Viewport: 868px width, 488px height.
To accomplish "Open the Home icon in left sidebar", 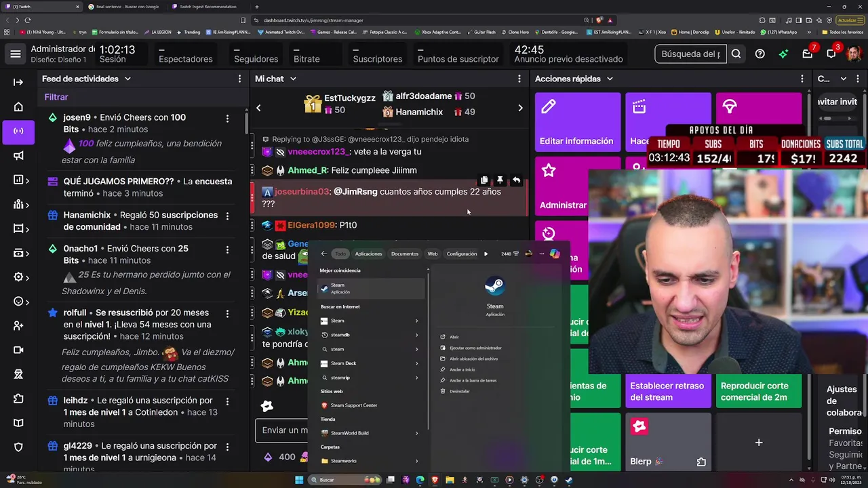I will (x=18, y=106).
